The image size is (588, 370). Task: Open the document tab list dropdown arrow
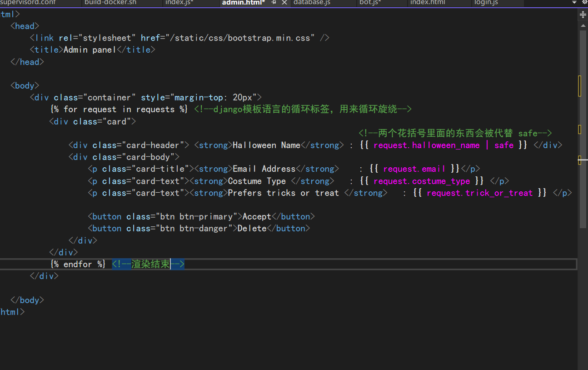tap(574, 2)
